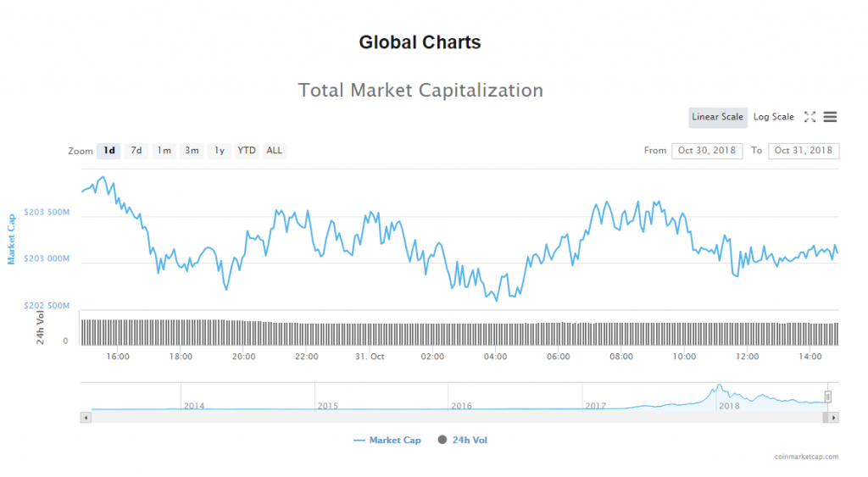
Task: Choose the 1y zoom range
Action: click(219, 151)
